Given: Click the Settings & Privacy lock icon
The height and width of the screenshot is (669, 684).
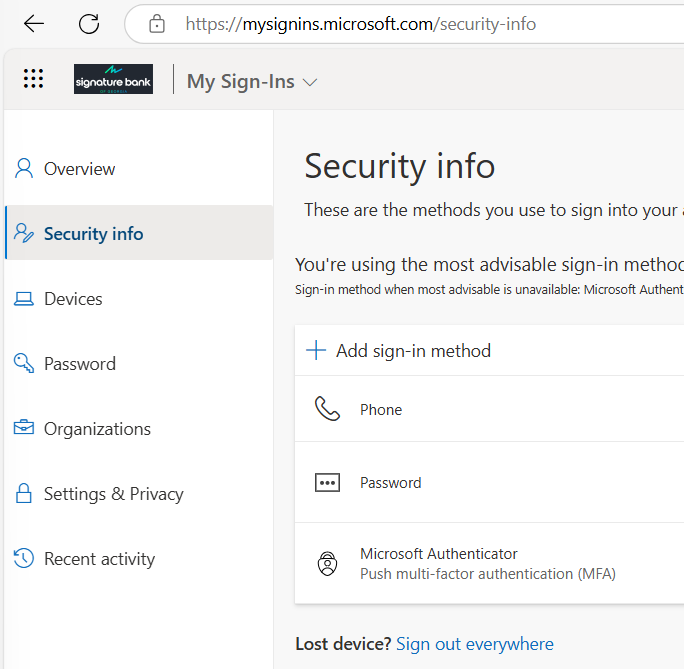Looking at the screenshot, I should point(24,493).
